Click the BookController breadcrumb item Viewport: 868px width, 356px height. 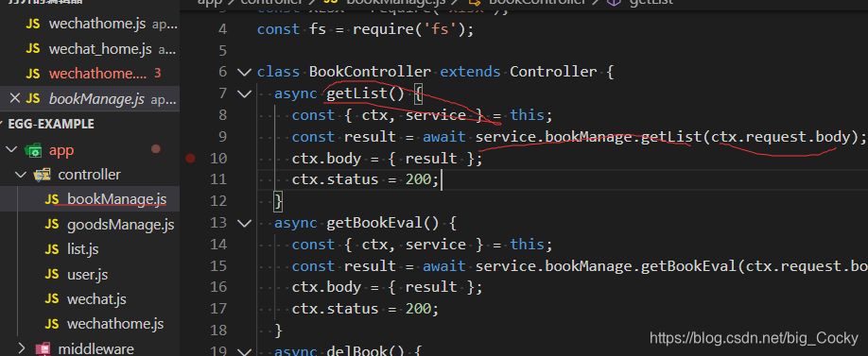tap(537, 2)
